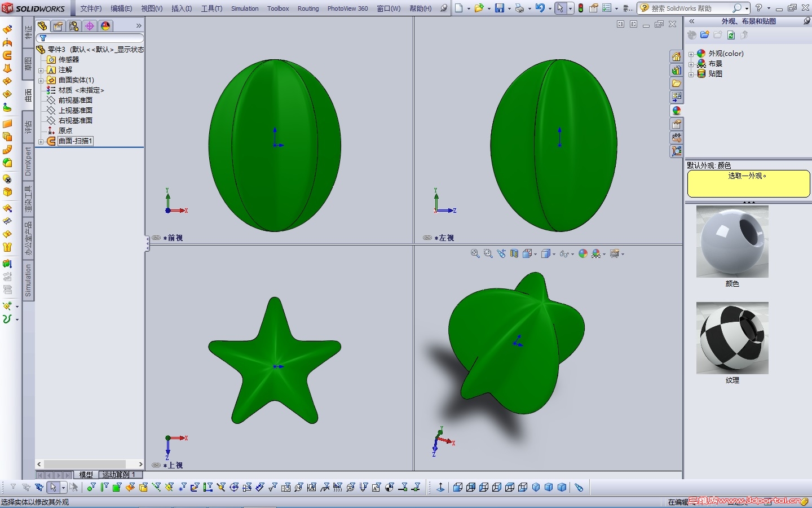Toggle the Filter Edges button
The width and height of the screenshot is (812, 508).
[104, 487]
